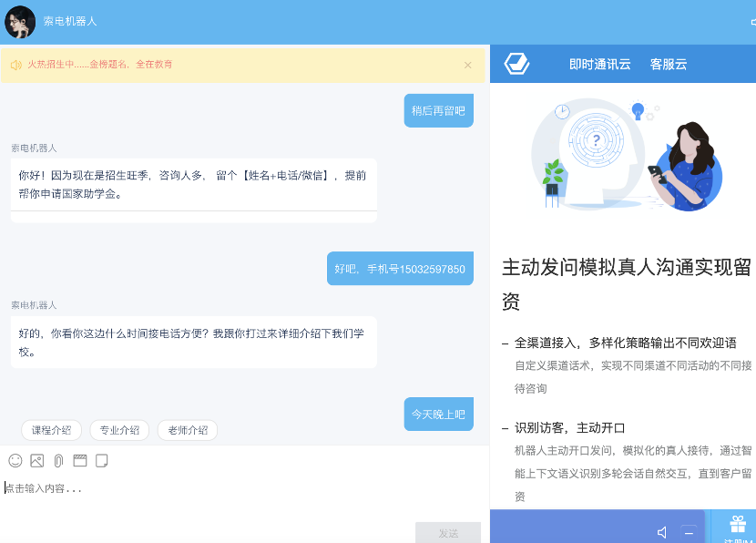The height and width of the screenshot is (543, 756).
Task: Mute sound with the speaker icon
Action: tap(662, 532)
